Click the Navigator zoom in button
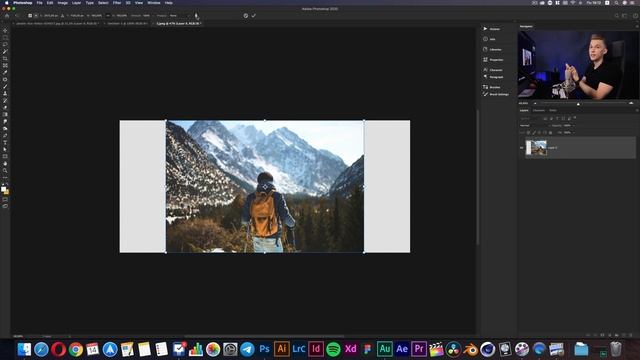640x360 pixels. 631,103
